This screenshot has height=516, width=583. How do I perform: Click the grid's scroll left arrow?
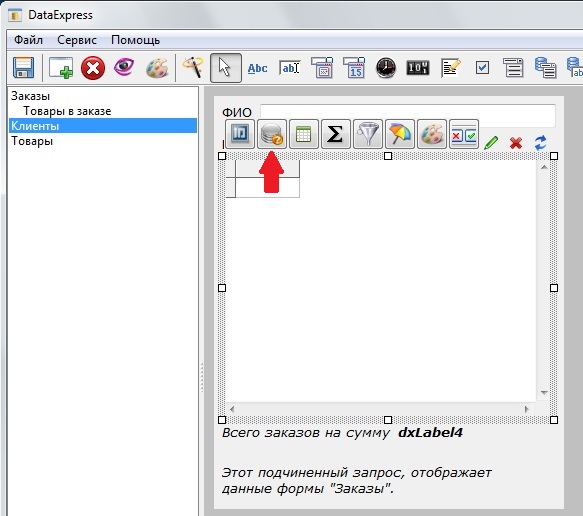[x=232, y=409]
